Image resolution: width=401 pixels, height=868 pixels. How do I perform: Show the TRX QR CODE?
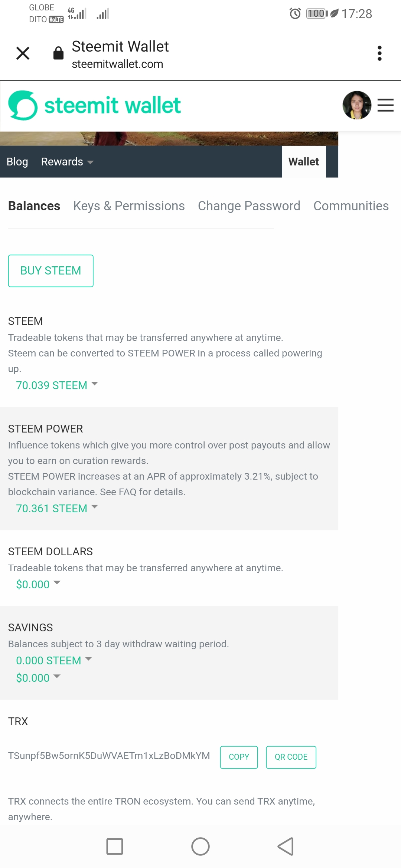(x=291, y=757)
